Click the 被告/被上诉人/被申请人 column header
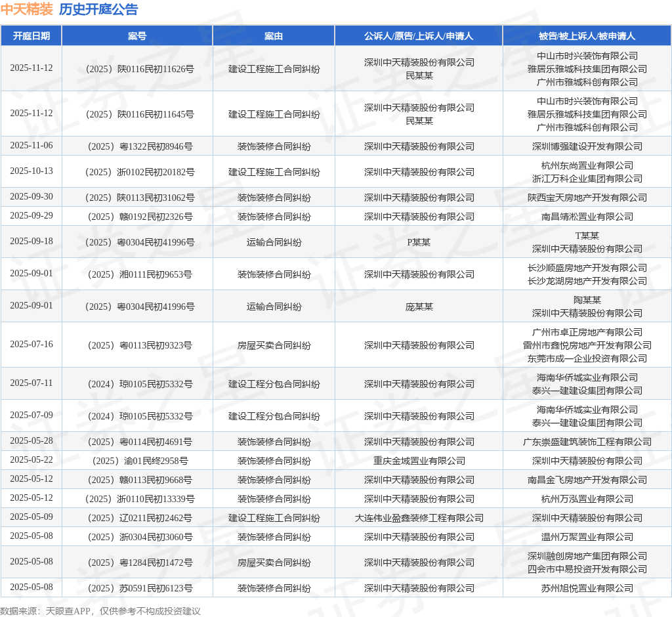 [587, 36]
